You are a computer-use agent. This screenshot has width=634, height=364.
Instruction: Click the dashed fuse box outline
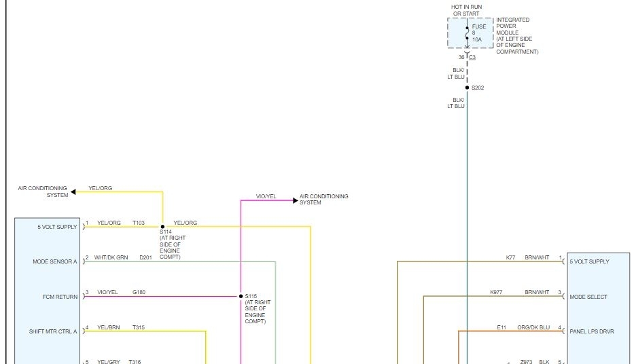click(470, 33)
